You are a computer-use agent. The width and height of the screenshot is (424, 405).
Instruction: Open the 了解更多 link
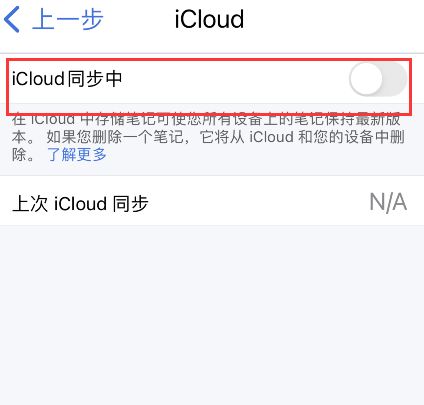click(77, 154)
